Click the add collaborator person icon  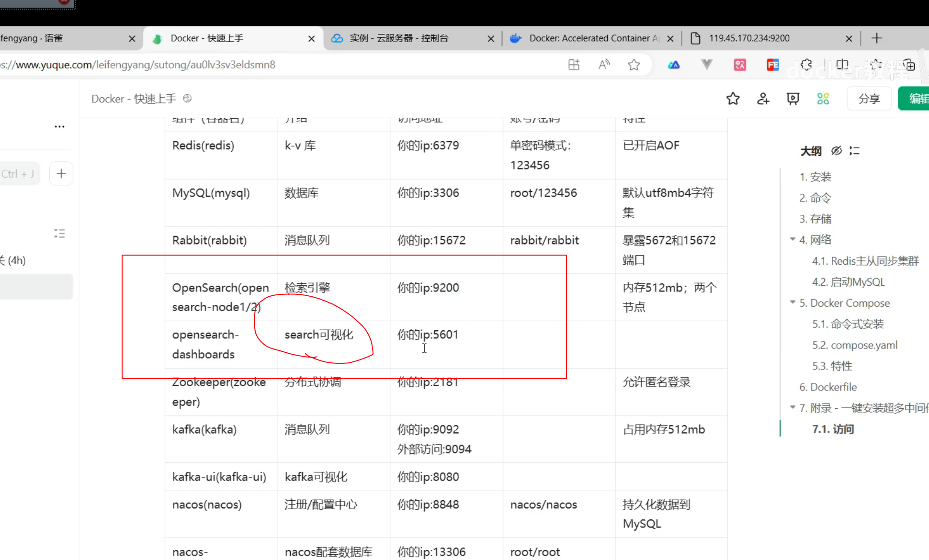[763, 99]
